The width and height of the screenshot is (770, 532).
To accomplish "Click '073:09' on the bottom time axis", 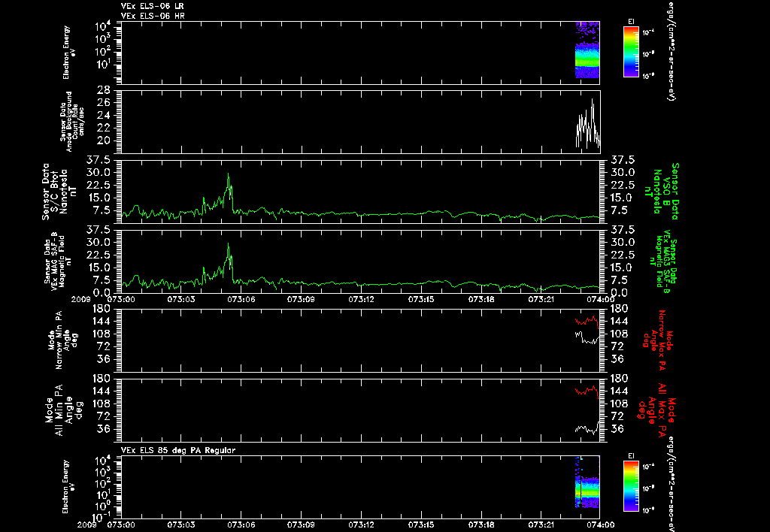I will [301, 525].
